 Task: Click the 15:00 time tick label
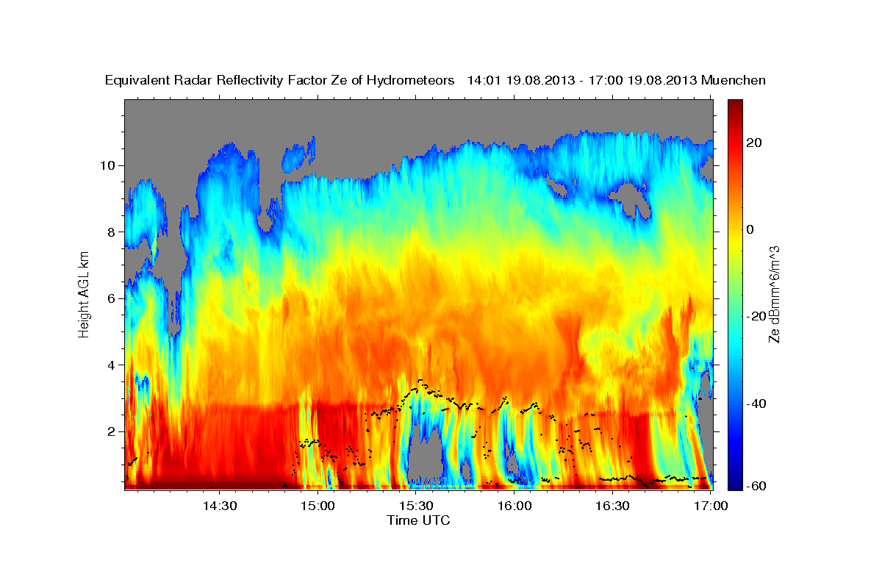point(318,506)
